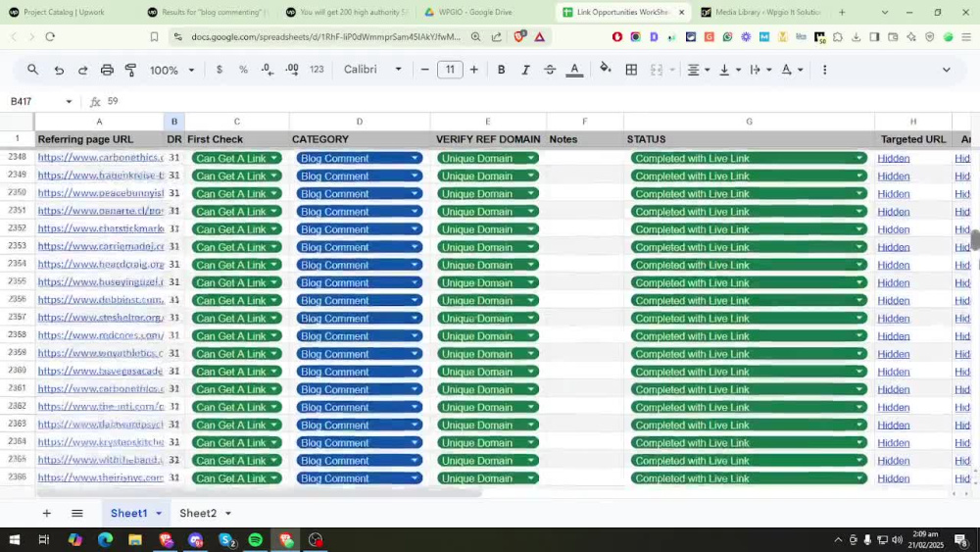This screenshot has width=980, height=552.
Task: Open more number formats (123)
Action: tap(317, 70)
